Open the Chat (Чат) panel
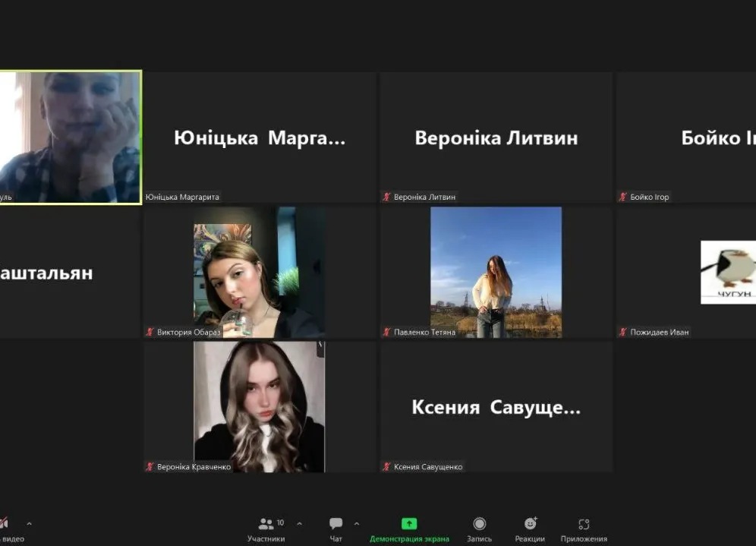Viewport: 756px width, 546px height. pos(335,528)
